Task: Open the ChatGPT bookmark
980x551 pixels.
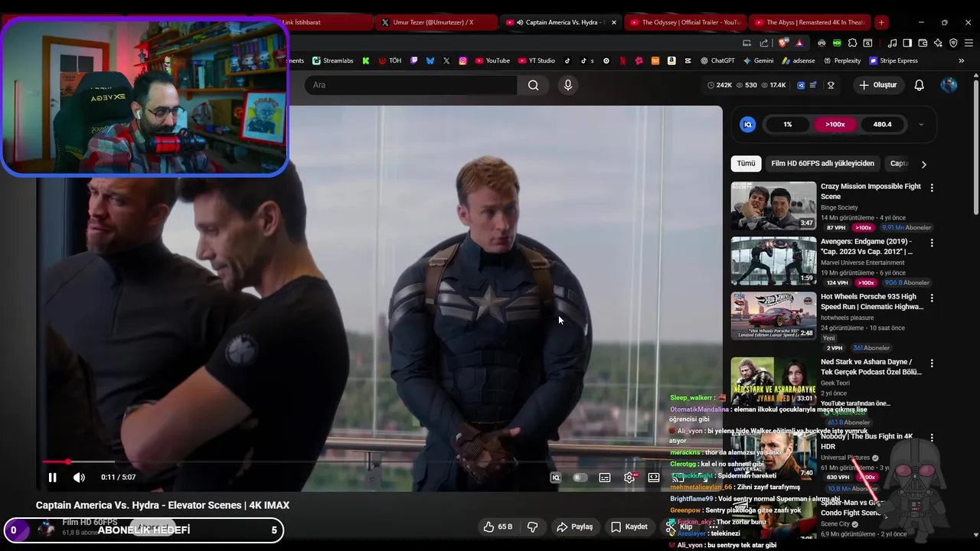Action: [x=717, y=60]
